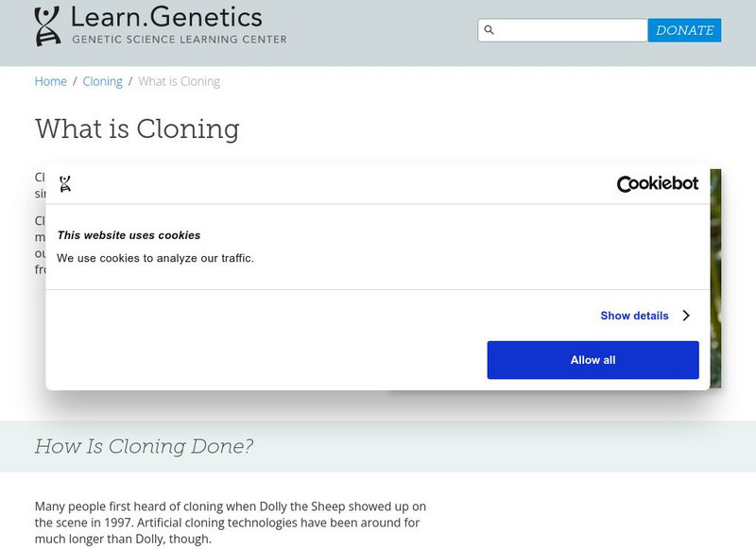Image resolution: width=756 pixels, height=549 pixels.
Task: Expand the chevron arrow beside Show details
Action: click(686, 316)
